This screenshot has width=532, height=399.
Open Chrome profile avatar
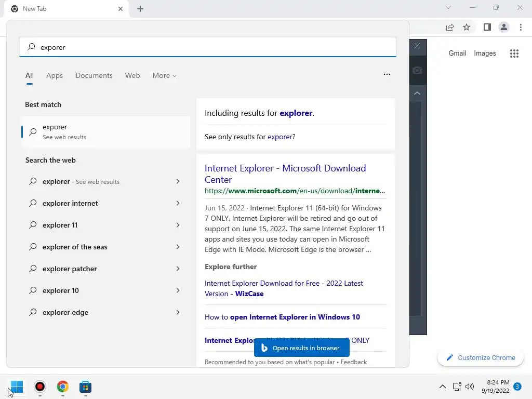[x=504, y=27]
